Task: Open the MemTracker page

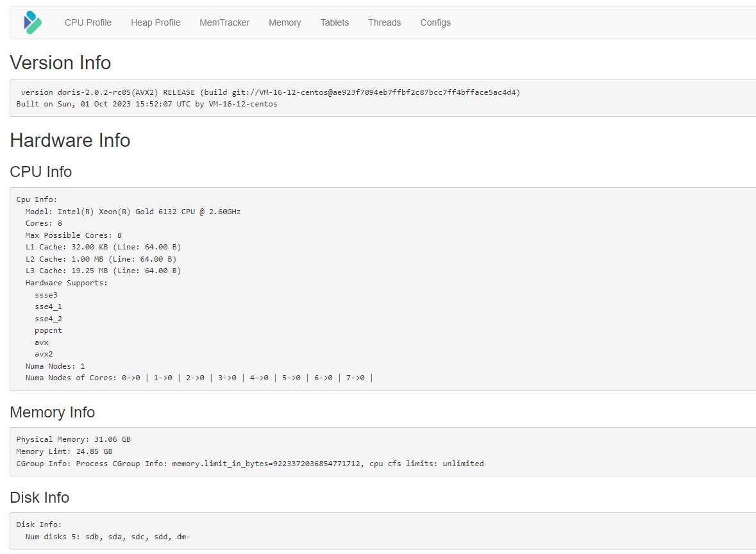Action: point(224,22)
